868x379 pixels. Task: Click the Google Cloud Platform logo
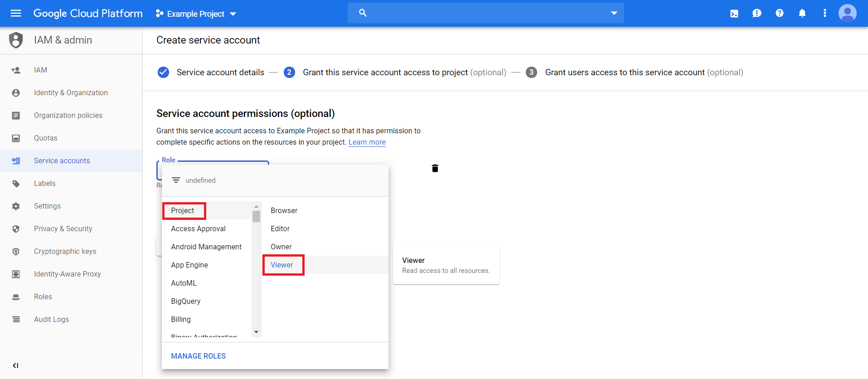(x=88, y=14)
